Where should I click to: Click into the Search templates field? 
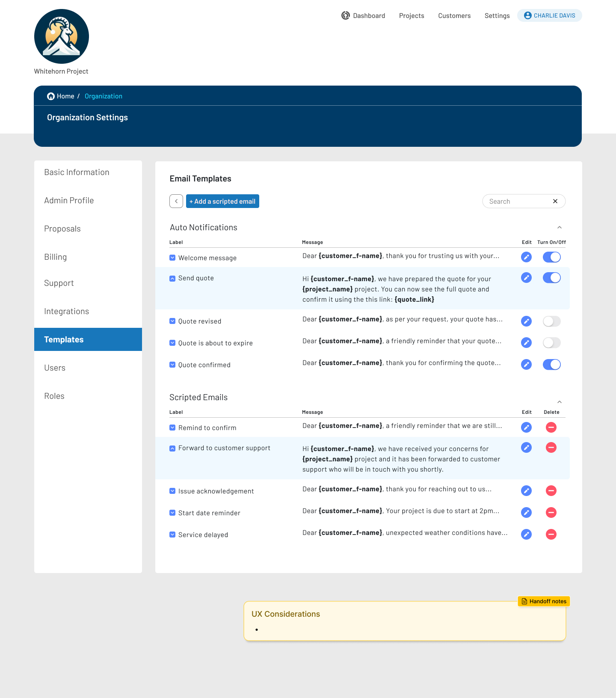[x=518, y=201]
